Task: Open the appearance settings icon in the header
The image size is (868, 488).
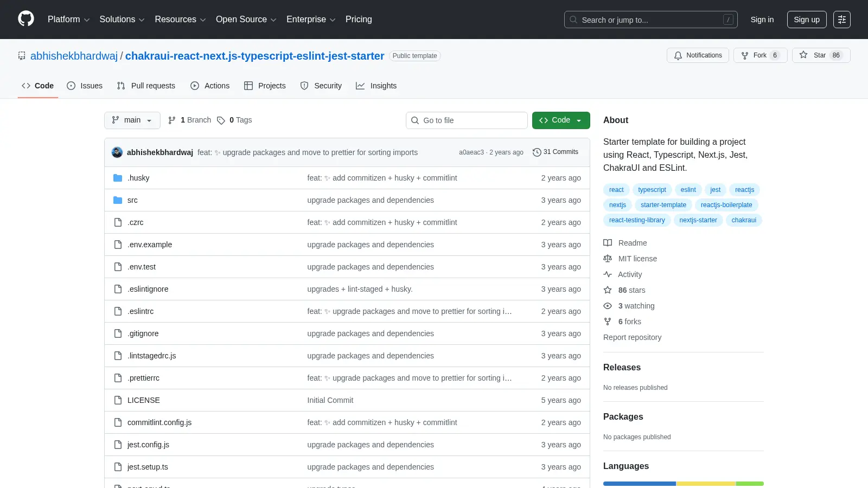Action: pos(842,20)
